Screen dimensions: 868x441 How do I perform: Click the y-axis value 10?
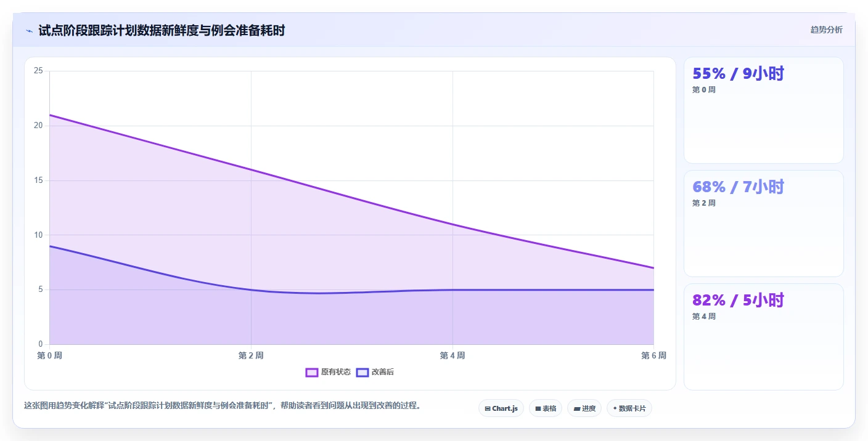coord(38,235)
